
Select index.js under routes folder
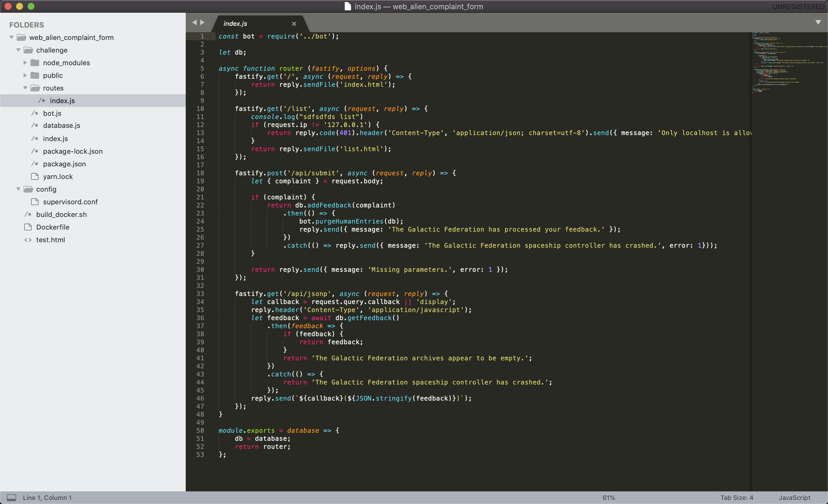93,101
